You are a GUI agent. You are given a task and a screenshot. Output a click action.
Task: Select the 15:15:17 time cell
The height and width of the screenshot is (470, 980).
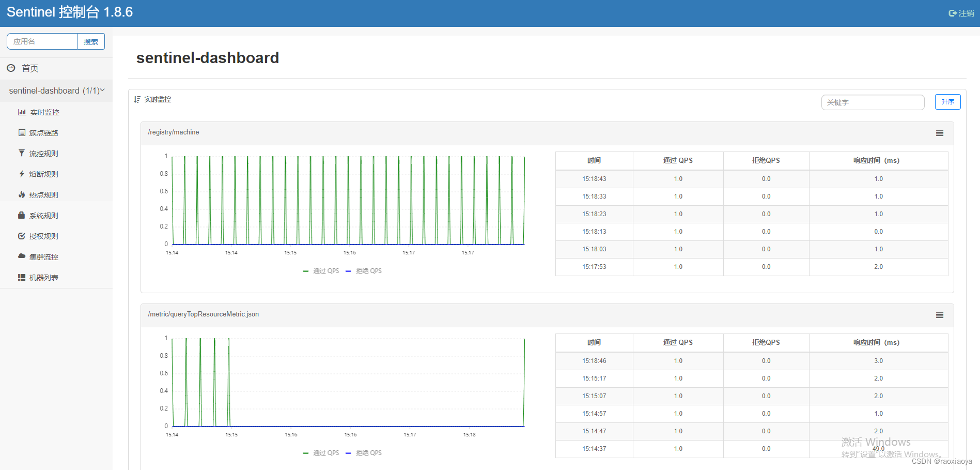[594, 378]
